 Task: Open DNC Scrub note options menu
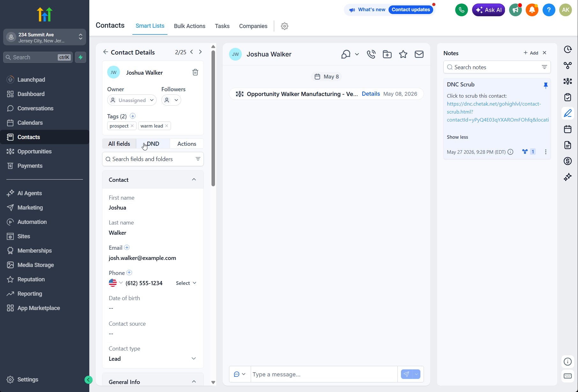[x=545, y=152]
